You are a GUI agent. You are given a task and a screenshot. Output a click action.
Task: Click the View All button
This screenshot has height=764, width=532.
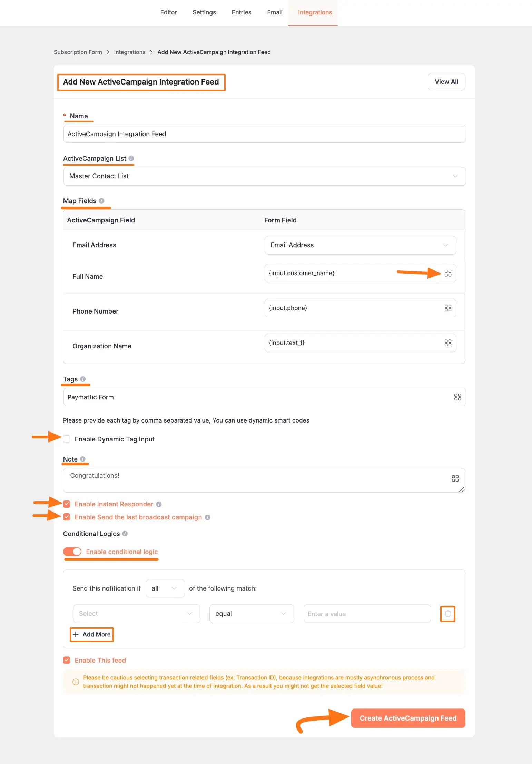click(x=446, y=82)
